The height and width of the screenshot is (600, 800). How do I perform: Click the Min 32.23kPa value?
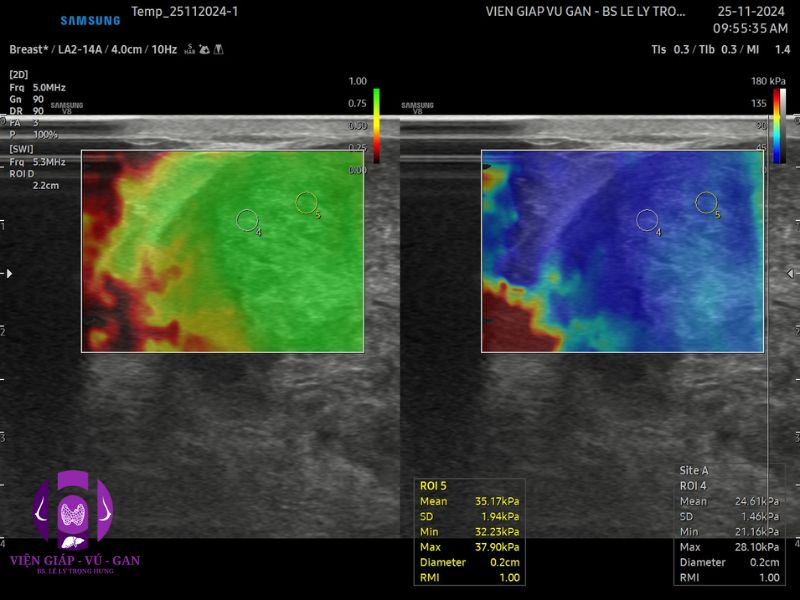coord(497,532)
